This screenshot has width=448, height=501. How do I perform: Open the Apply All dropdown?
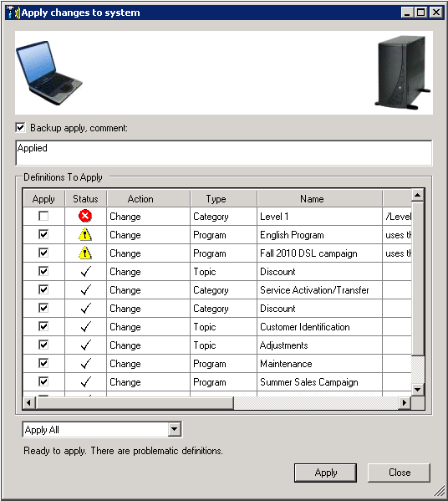(175, 429)
